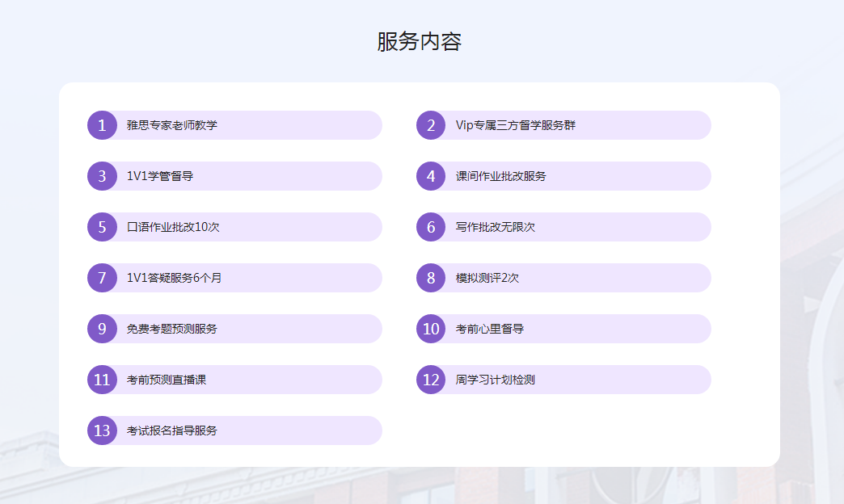The height and width of the screenshot is (504, 844).
Task: Click the purple number 1 circle
Action: point(102,125)
